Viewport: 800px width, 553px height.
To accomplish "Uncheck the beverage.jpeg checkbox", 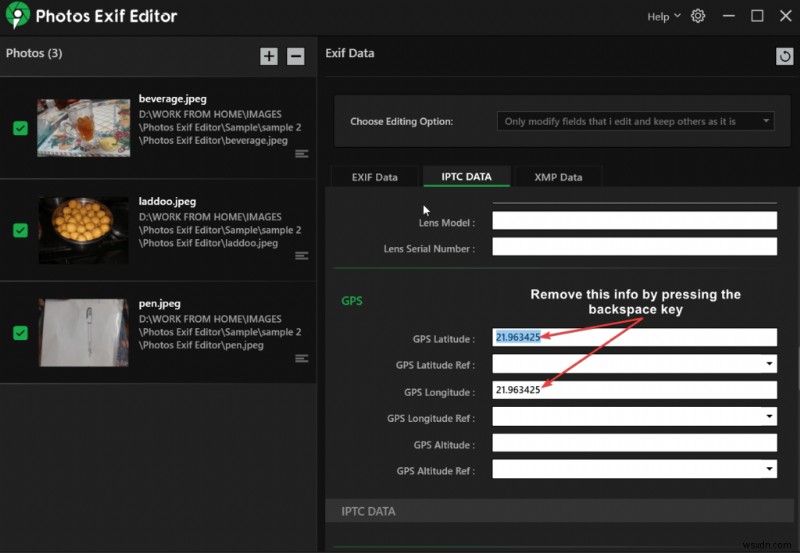I will (x=20, y=128).
